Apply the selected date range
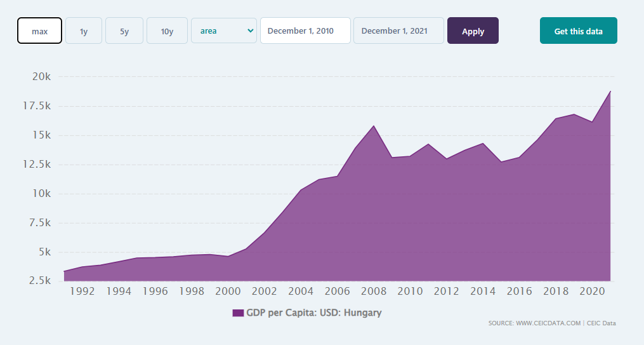Screen dimensions: 644x345 (x=473, y=30)
